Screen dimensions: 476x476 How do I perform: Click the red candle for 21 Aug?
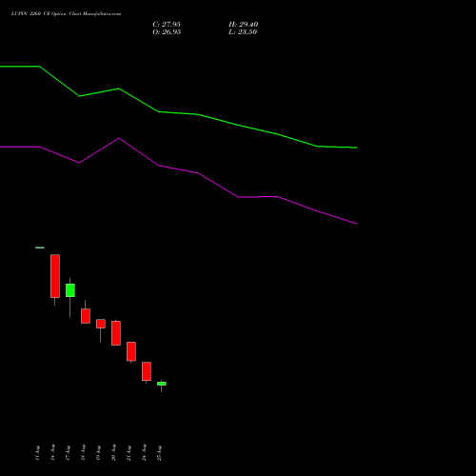[131, 351]
